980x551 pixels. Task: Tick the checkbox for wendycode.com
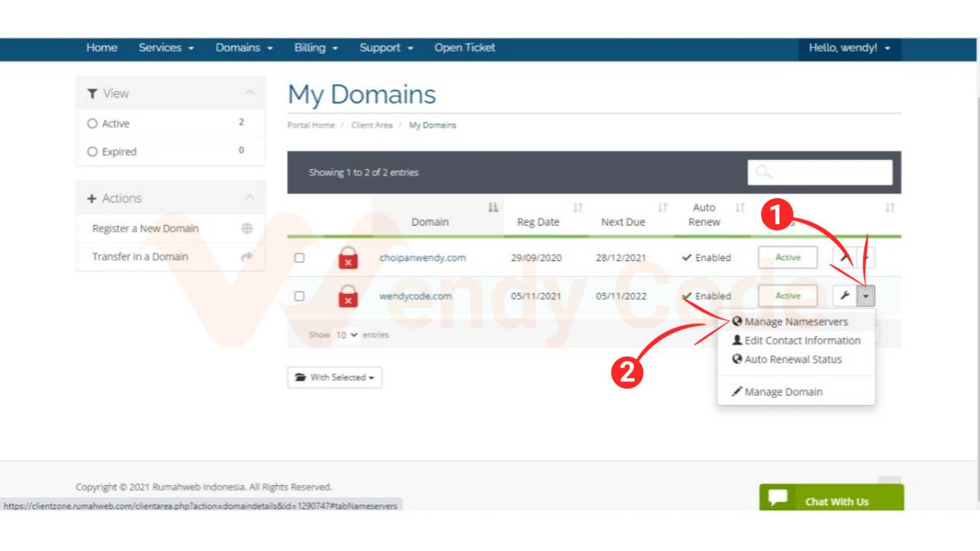pyautogui.click(x=299, y=296)
